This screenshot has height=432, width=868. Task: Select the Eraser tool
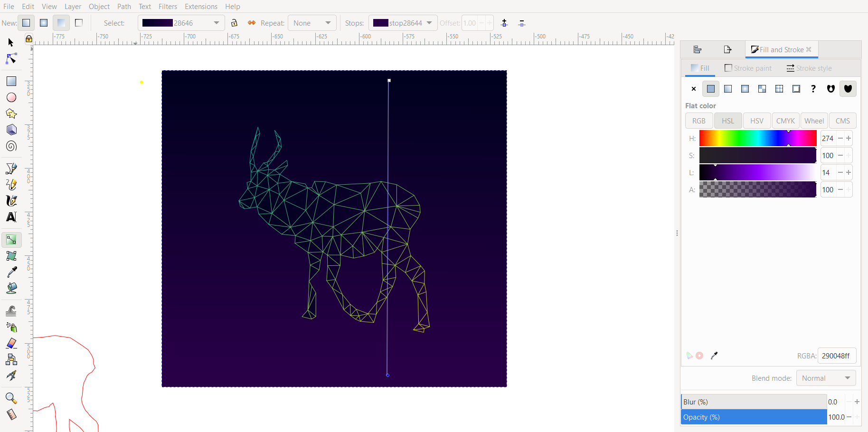(10, 343)
